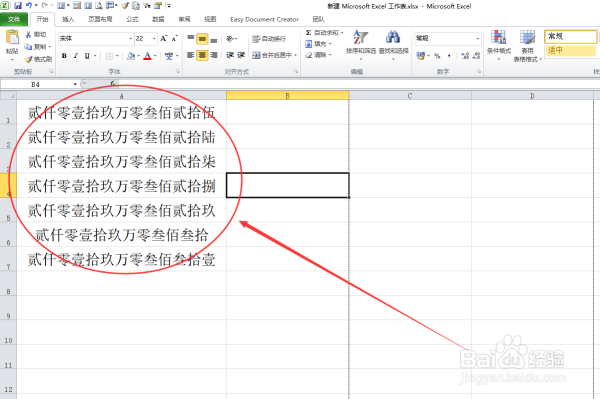Viewport: 600px width, 399px height.
Task: Toggle center horizontal alignment
Action: (x=202, y=55)
